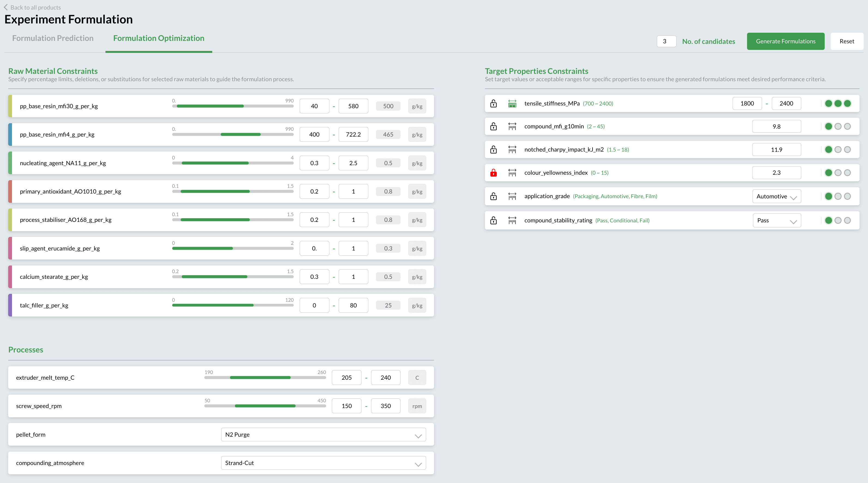This screenshot has height=483, width=868.
Task: Click the lock icon for tensile_stiffness_MPa
Action: [493, 104]
